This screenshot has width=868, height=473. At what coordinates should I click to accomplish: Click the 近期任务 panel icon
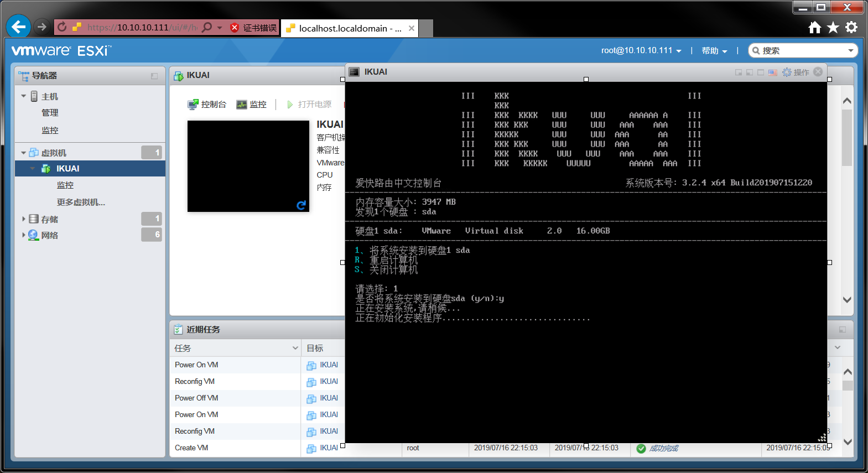(178, 330)
